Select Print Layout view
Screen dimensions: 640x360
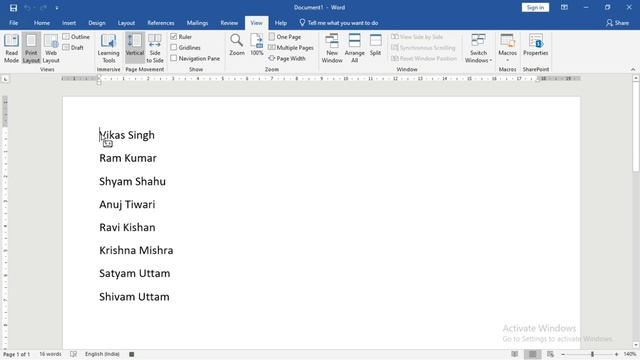point(31,48)
